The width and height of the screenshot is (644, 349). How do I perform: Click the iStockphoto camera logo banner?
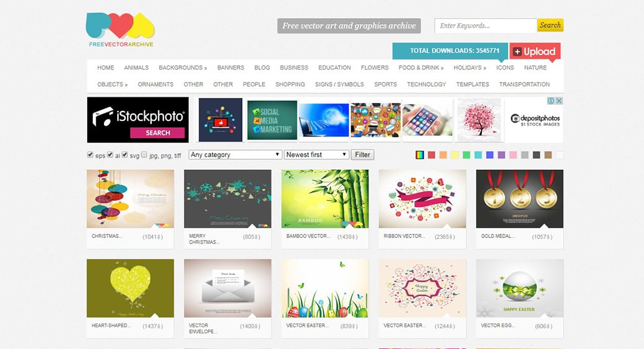coord(138,120)
